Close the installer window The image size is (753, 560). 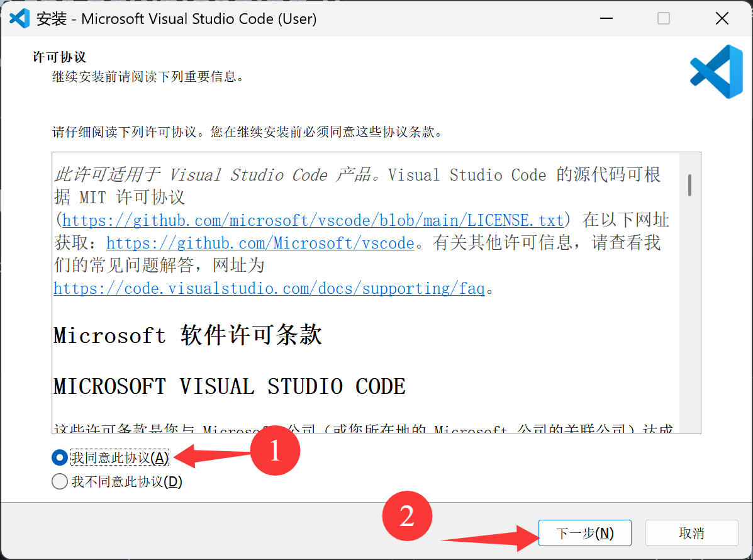722,19
